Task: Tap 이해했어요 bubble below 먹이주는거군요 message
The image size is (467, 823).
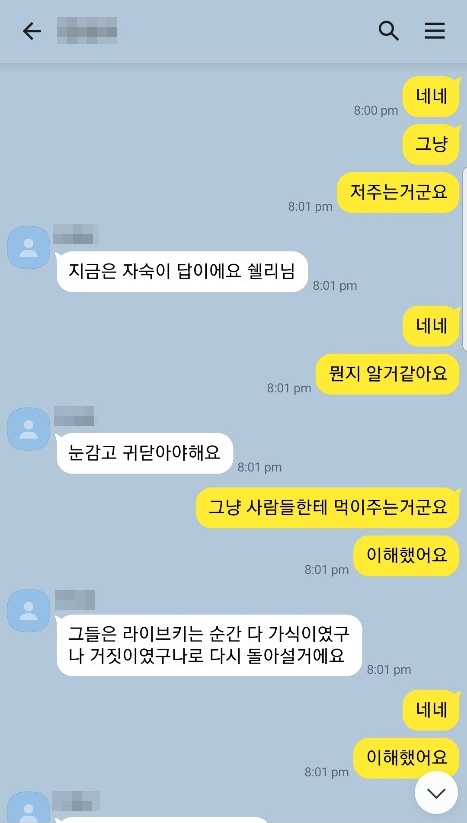Action: click(x=407, y=555)
